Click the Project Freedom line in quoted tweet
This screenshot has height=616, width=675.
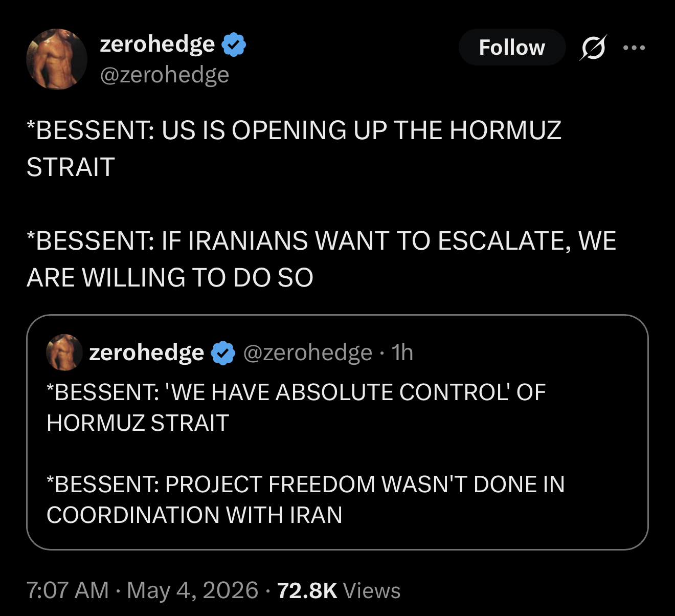click(x=305, y=484)
